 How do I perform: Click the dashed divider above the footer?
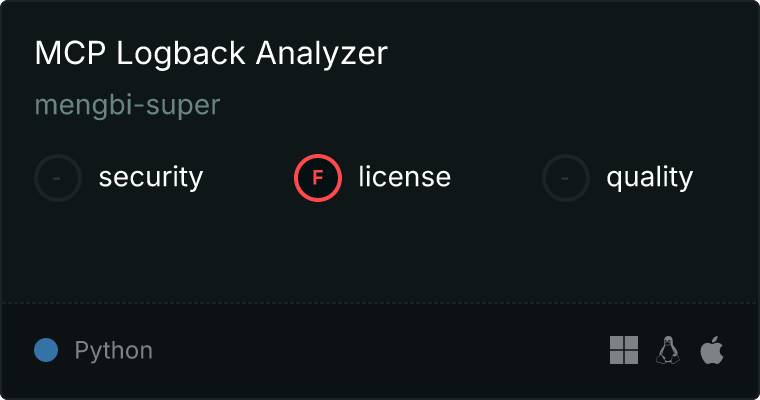[x=380, y=303]
